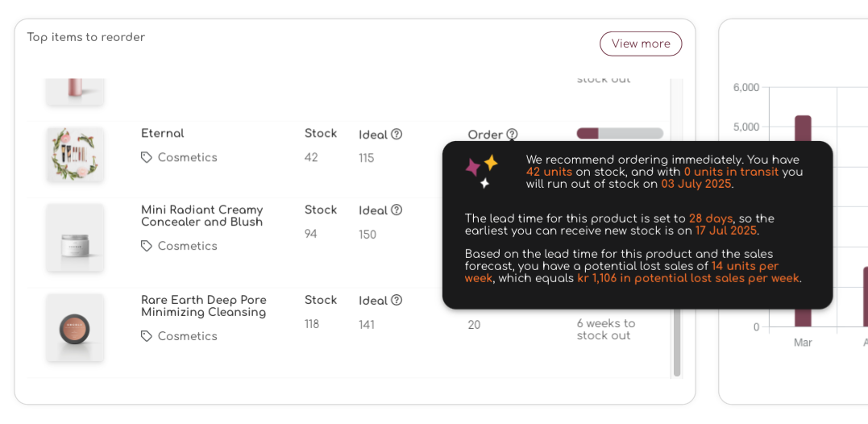Open the Eternal product thumbnail
This screenshot has height=424, width=868.
(75, 155)
